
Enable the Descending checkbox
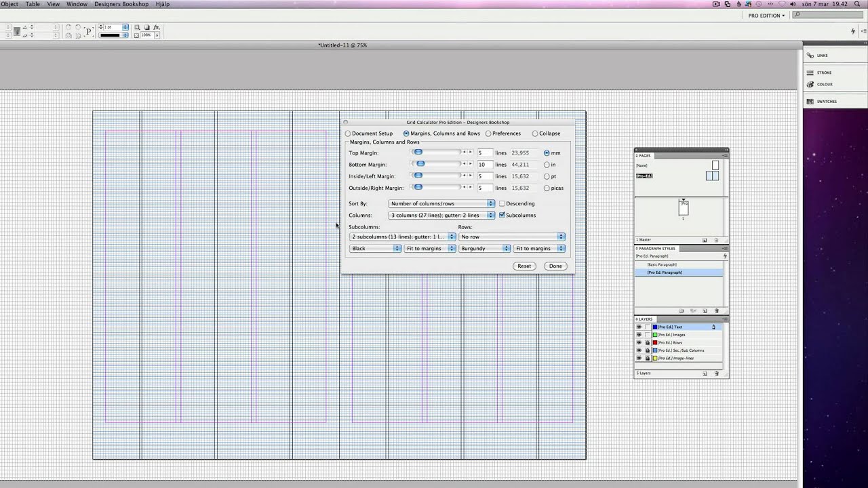[x=502, y=203]
